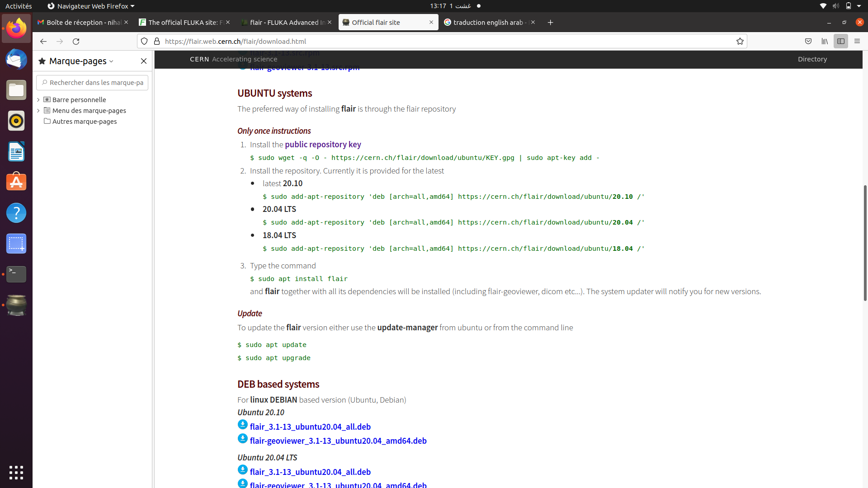Viewport: 868px width, 488px height.
Task: Click the '$ sudo apt install flair' command
Action: coord(299,279)
